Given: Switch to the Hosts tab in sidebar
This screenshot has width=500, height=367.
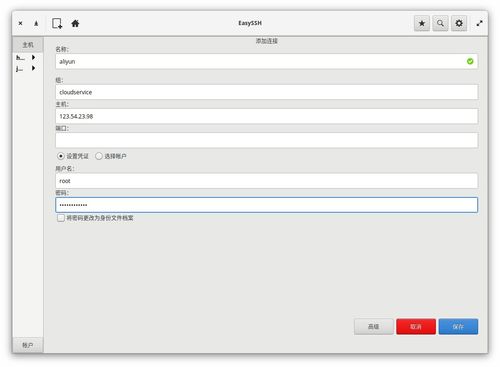Looking at the screenshot, I should [x=28, y=45].
